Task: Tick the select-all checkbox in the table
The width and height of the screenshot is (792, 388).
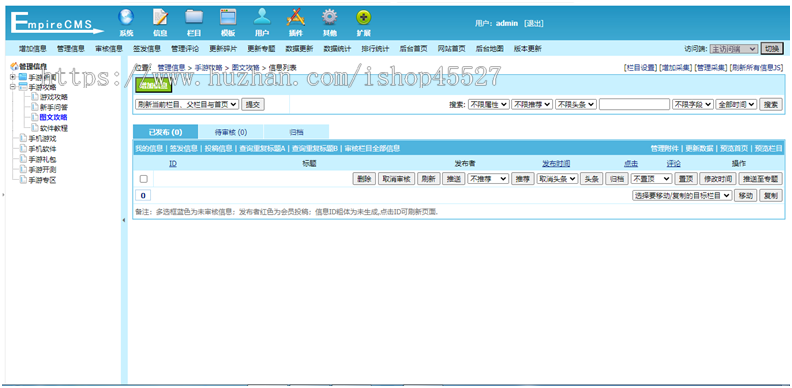Action: [x=143, y=179]
